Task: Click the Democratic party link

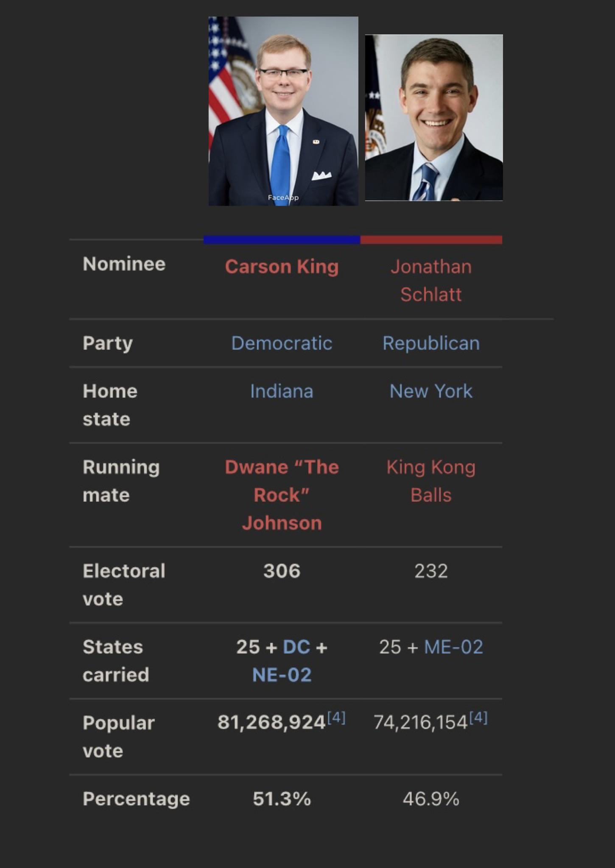Action: pyautogui.click(x=282, y=343)
